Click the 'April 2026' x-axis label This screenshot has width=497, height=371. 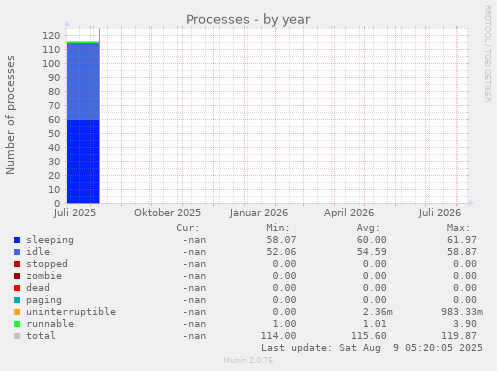pyautogui.click(x=349, y=213)
